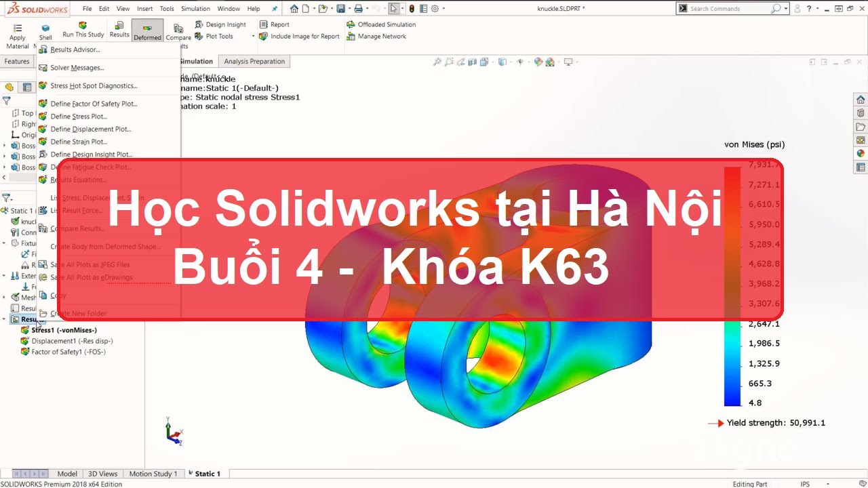Open the Motion Study 1 tab

coord(153,474)
